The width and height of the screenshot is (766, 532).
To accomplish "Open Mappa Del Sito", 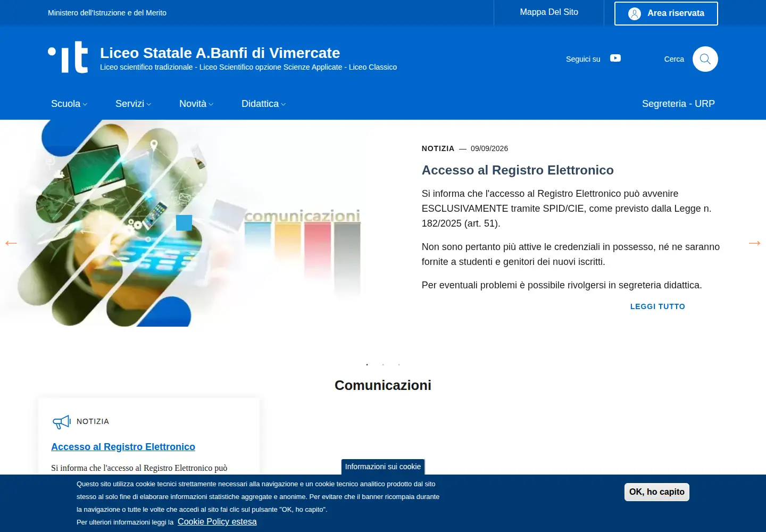I will [549, 12].
